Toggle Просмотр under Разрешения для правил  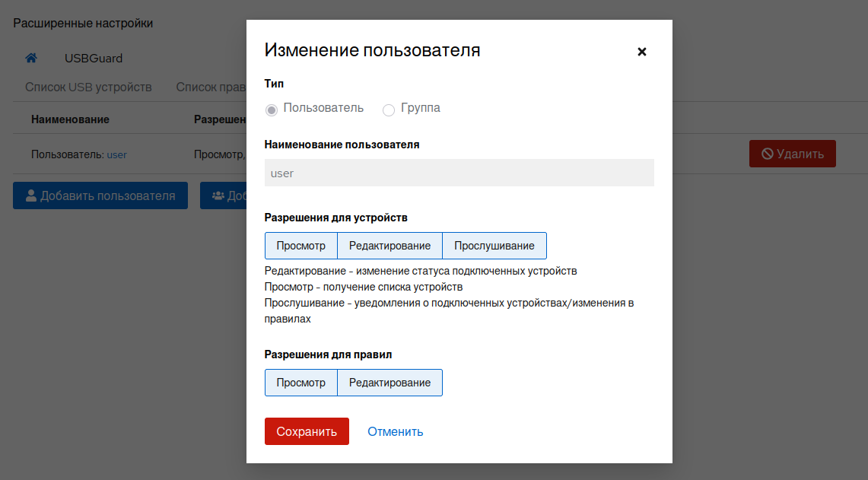[x=300, y=383]
